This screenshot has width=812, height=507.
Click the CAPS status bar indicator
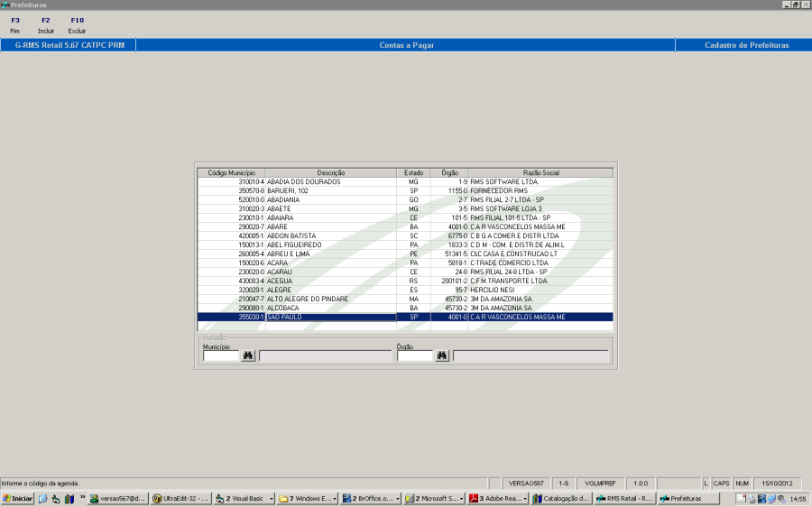pos(721,484)
